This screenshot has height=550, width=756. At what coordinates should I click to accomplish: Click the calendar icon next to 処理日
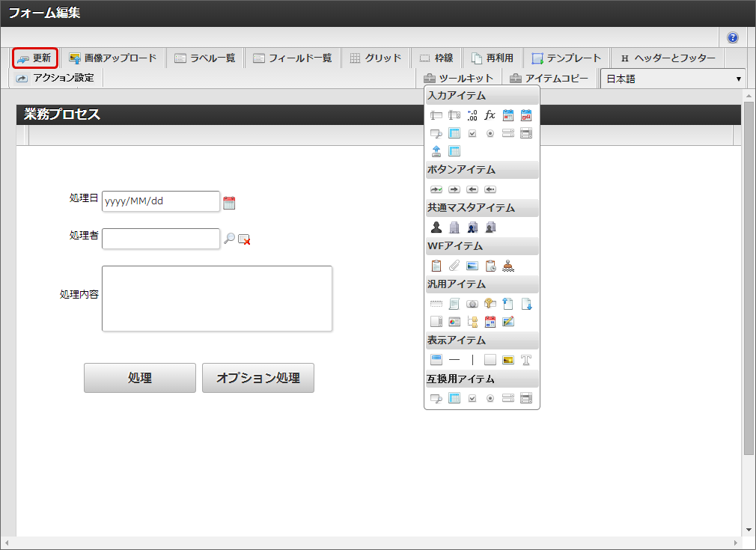(229, 202)
